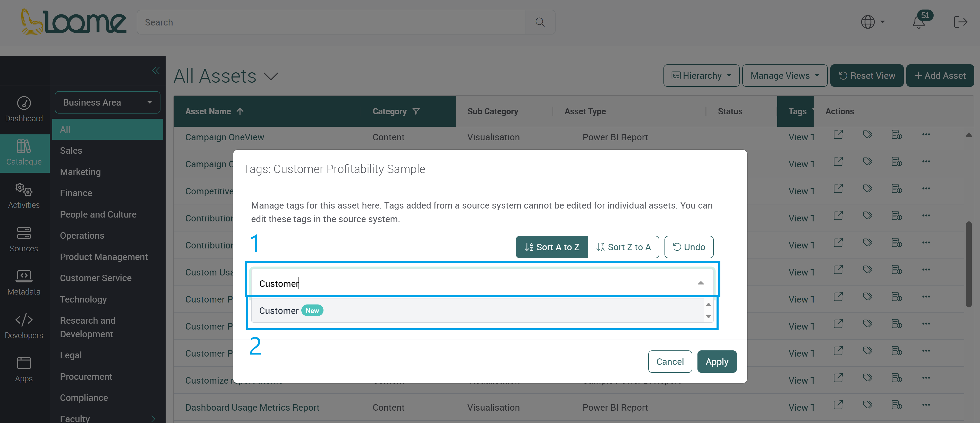Open more options for Campaign OneView row
This screenshot has width=980, height=423.
[926, 135]
